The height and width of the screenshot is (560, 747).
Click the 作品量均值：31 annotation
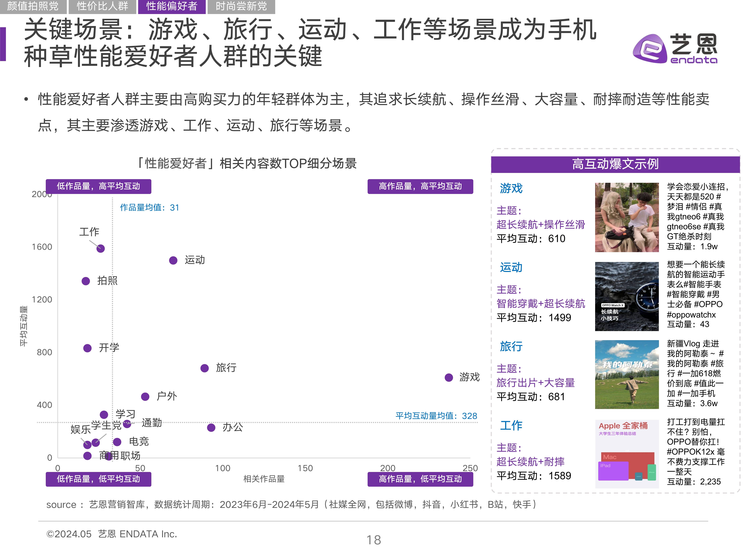click(x=150, y=208)
